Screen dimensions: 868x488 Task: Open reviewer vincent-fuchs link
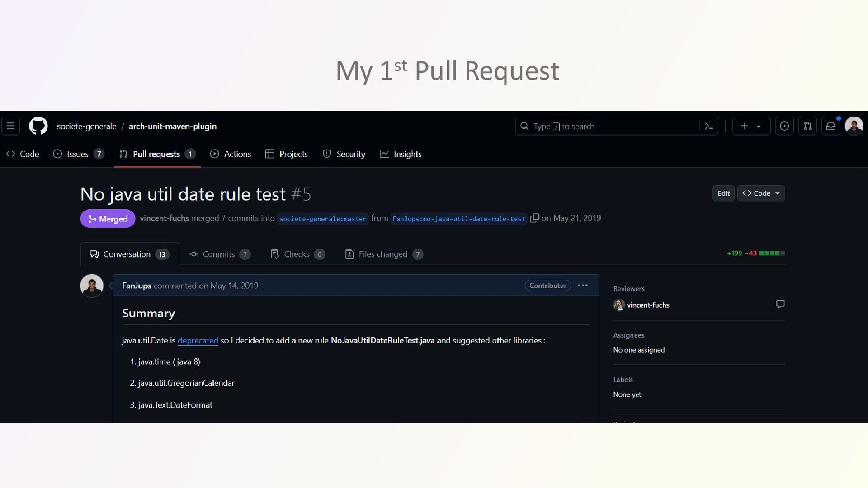pyautogui.click(x=648, y=305)
